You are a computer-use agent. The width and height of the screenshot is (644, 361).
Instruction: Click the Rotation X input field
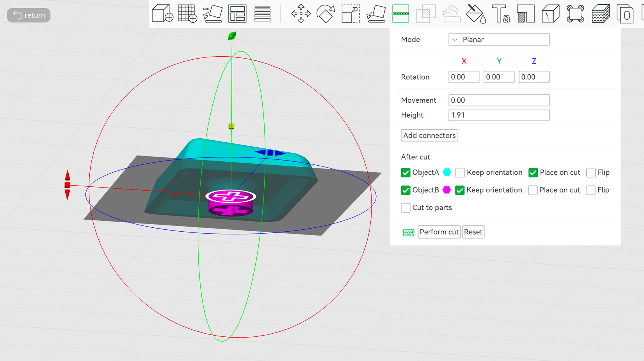point(464,77)
